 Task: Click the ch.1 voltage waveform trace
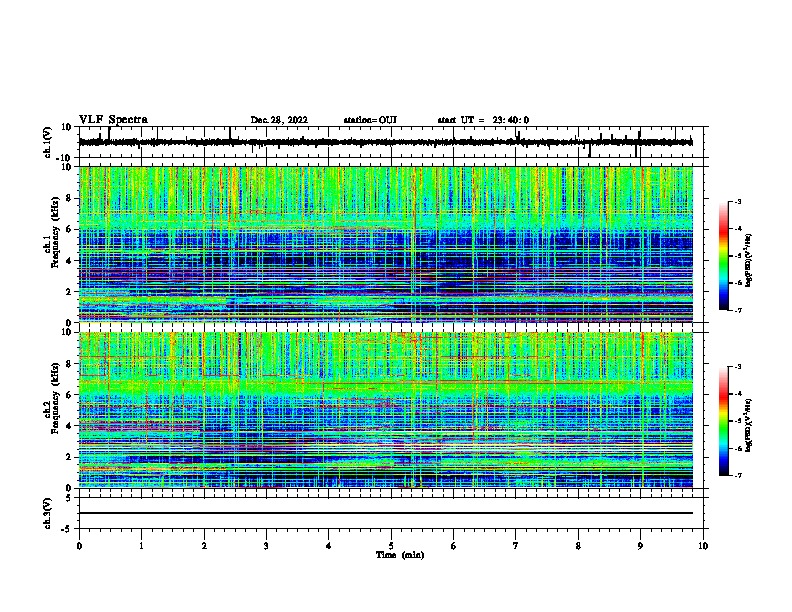386,142
